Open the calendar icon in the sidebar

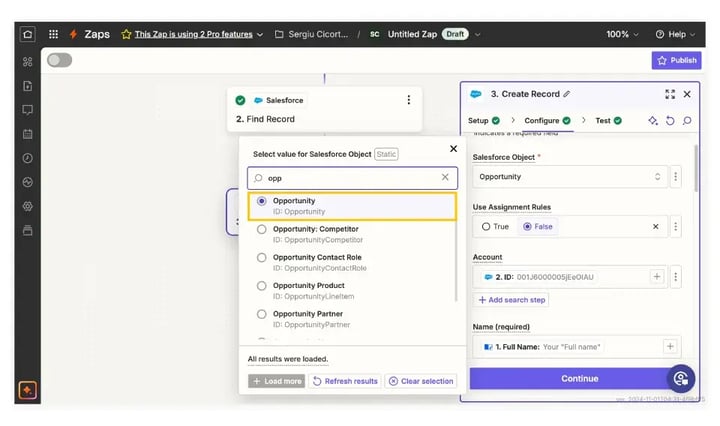(28, 134)
